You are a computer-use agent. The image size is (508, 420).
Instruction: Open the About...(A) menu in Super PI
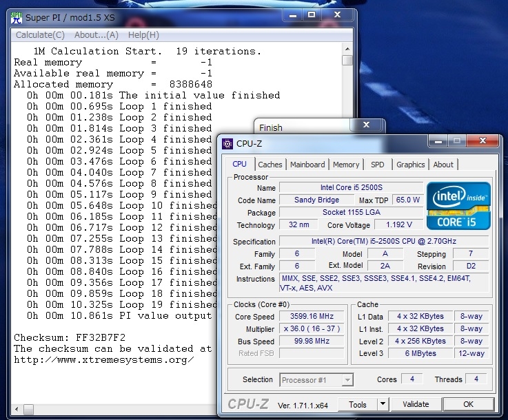click(x=96, y=35)
